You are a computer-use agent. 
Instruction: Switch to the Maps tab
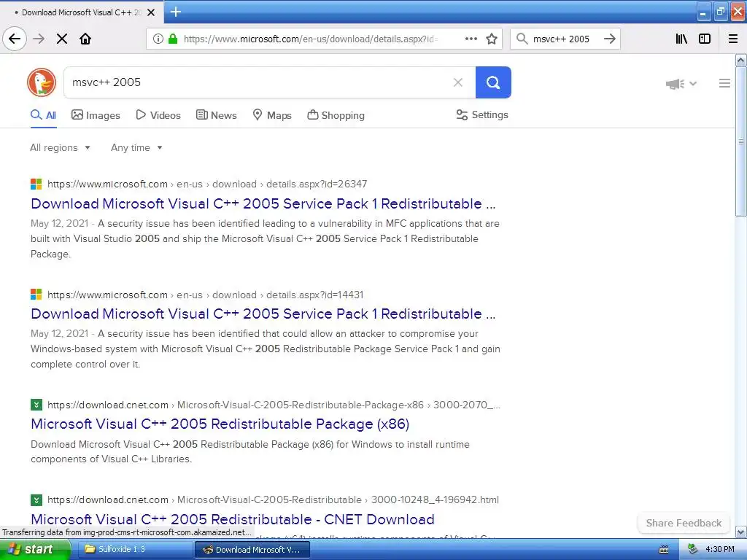pyautogui.click(x=272, y=115)
